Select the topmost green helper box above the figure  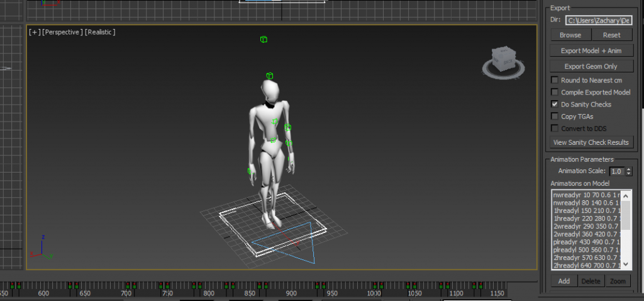(x=264, y=40)
